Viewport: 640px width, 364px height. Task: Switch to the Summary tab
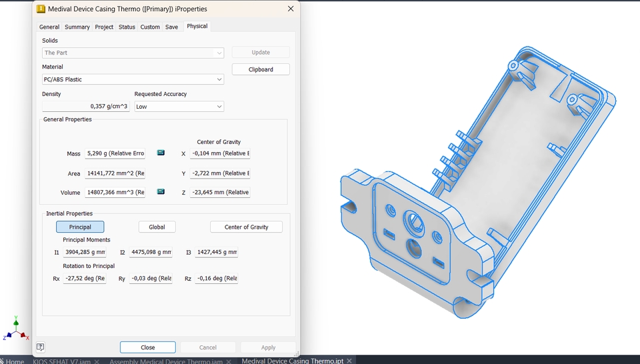[77, 27]
